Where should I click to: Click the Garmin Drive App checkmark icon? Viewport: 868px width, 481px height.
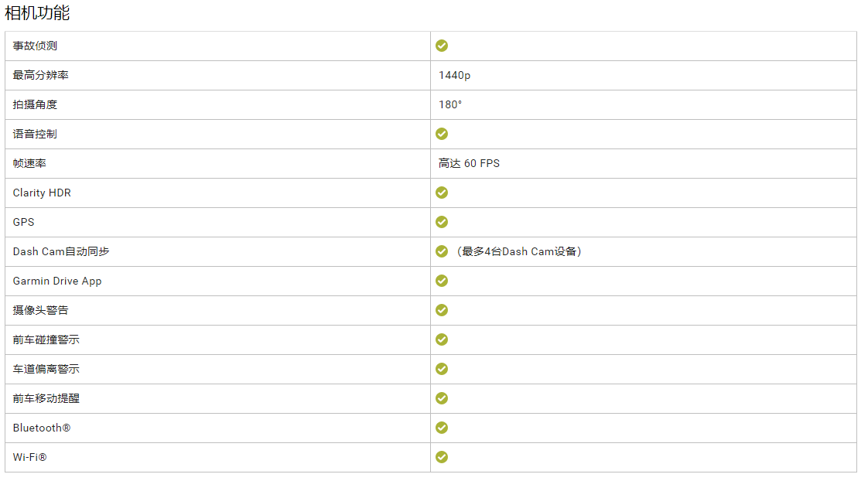click(x=442, y=281)
